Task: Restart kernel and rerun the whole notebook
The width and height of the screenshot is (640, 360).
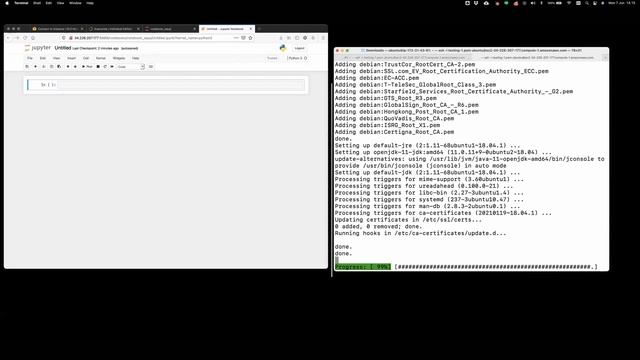Action: [x=112, y=67]
